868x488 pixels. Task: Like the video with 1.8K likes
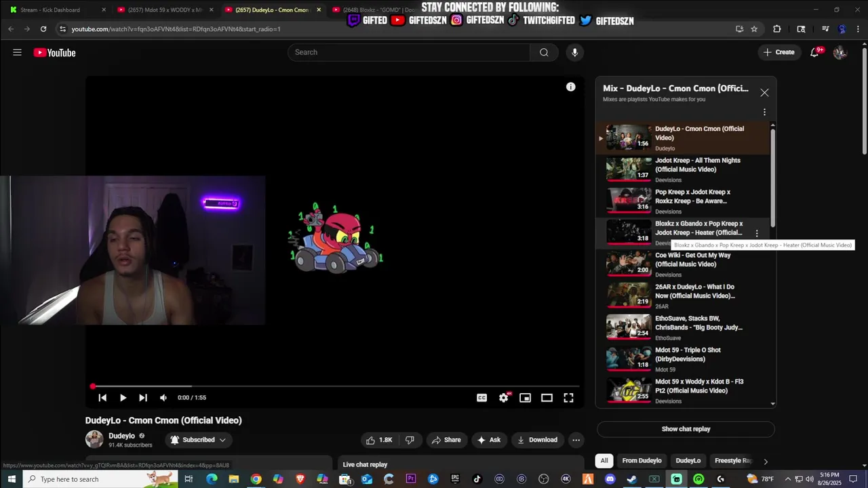coord(379,440)
